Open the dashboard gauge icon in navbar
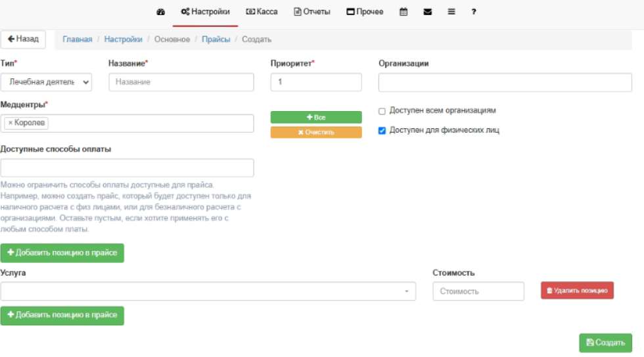This screenshot has height=357, width=644. [x=160, y=12]
